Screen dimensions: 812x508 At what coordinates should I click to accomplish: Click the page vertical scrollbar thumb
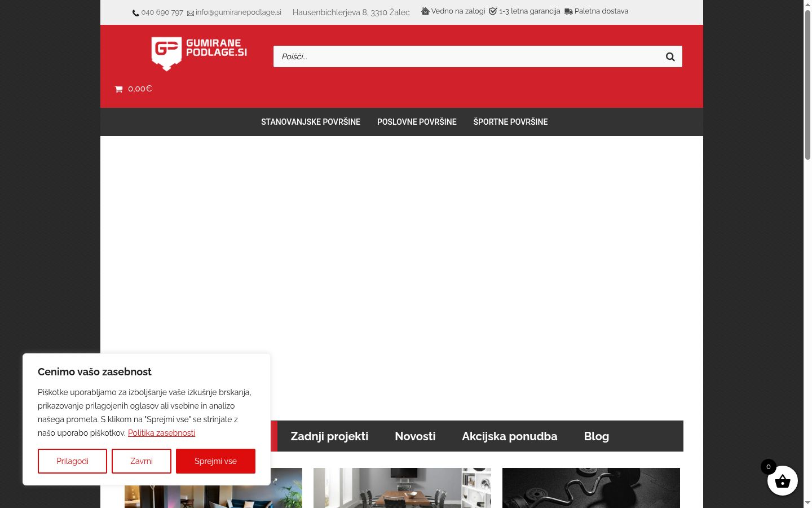point(807,85)
